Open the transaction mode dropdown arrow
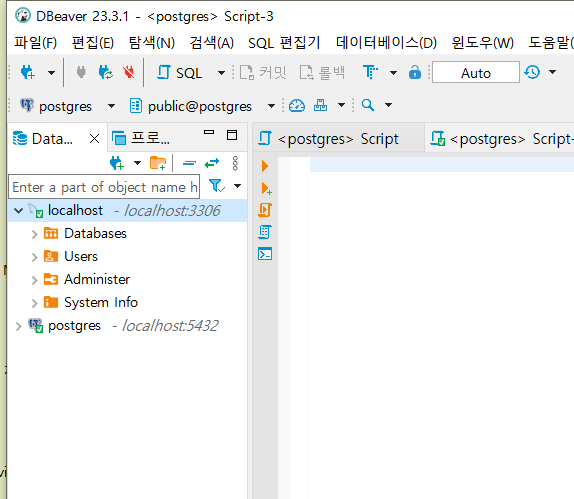Screen dimensions: 574x499 point(393,73)
